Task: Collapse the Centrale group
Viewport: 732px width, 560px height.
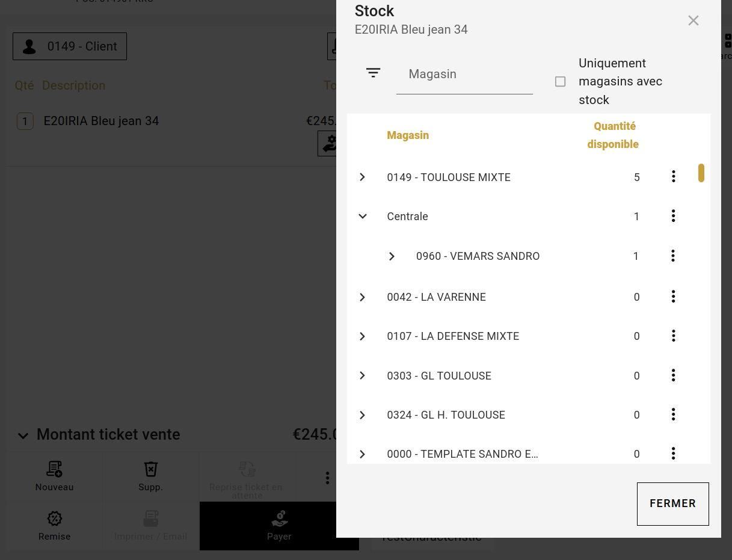Action: click(363, 216)
